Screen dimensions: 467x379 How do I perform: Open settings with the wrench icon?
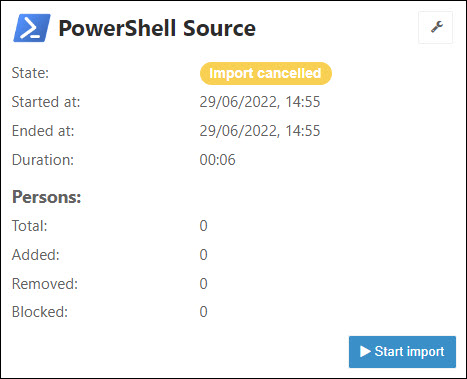click(x=436, y=27)
